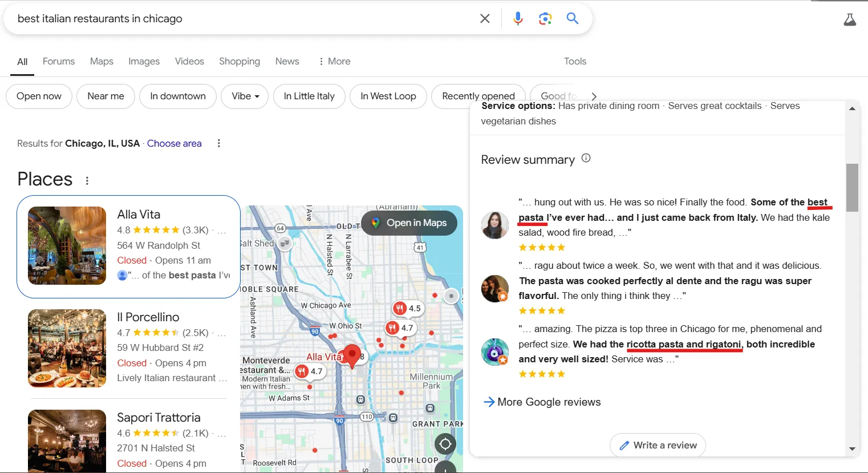Switch to the Maps tab
The image size is (868, 473).
coord(102,61)
